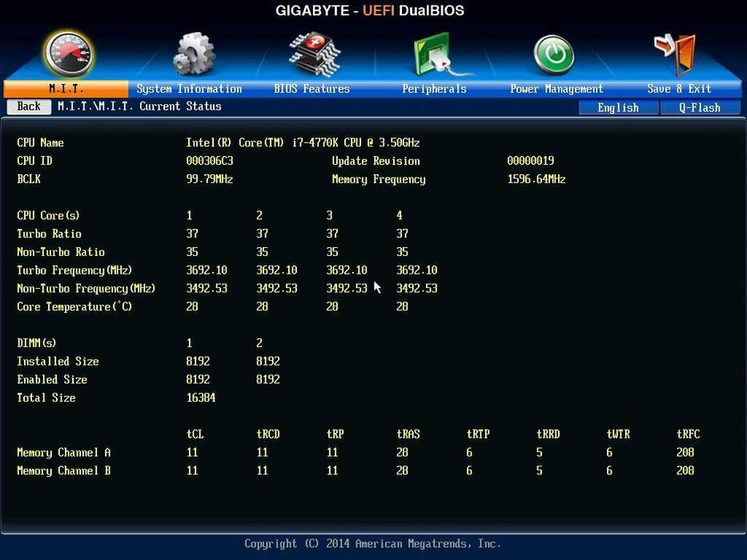Image resolution: width=747 pixels, height=560 pixels.
Task: Select the Memory Channel B label
Action: click(64, 471)
